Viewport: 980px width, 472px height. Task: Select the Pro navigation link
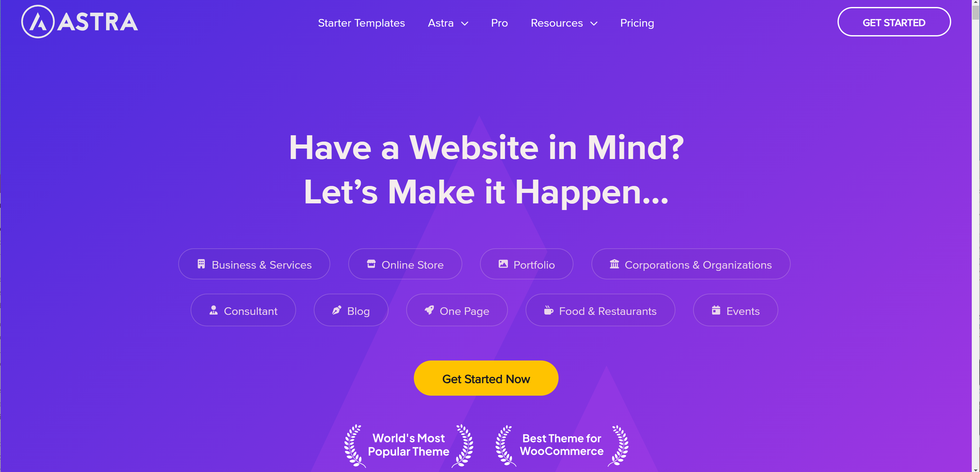499,24
